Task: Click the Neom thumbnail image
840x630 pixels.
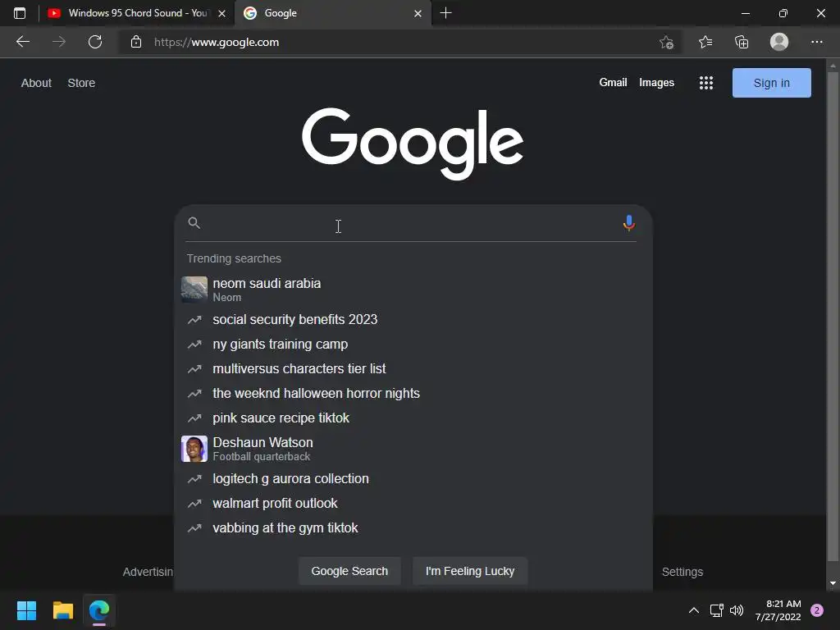Action: (x=194, y=290)
